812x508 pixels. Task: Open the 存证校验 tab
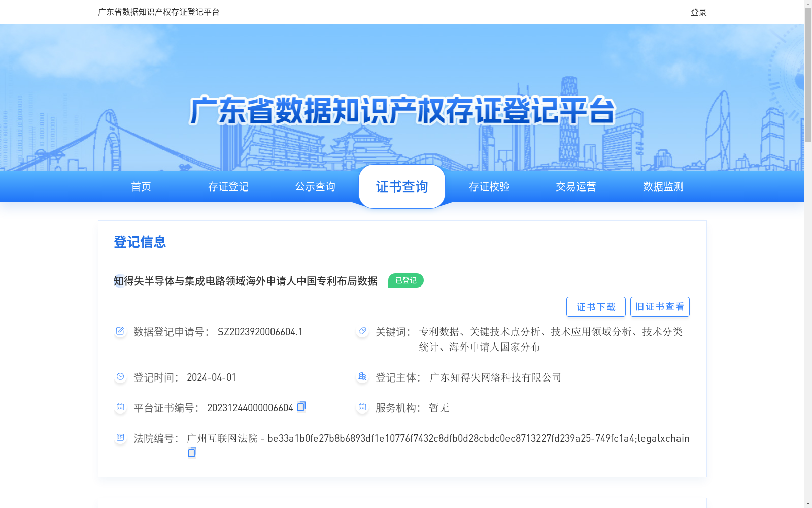(x=489, y=186)
